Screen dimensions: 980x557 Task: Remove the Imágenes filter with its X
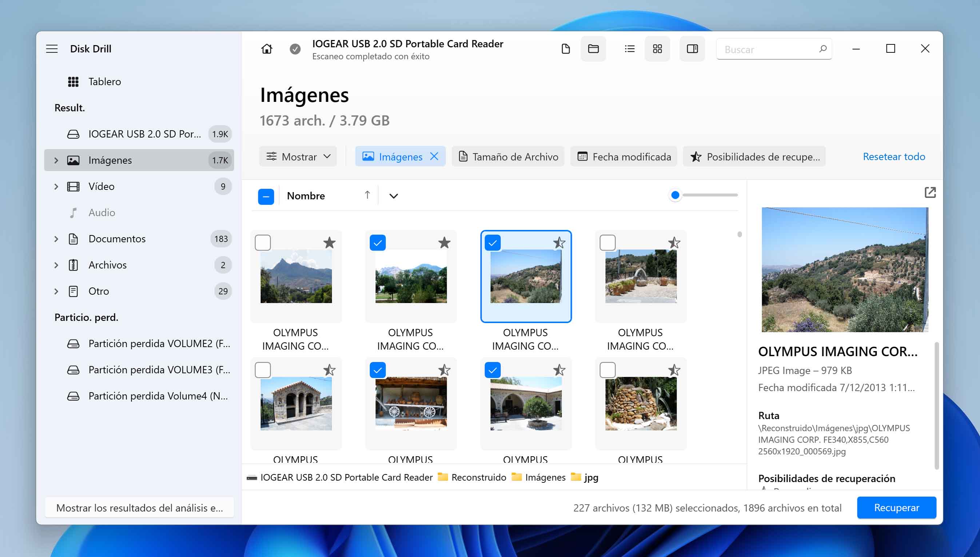tap(434, 156)
